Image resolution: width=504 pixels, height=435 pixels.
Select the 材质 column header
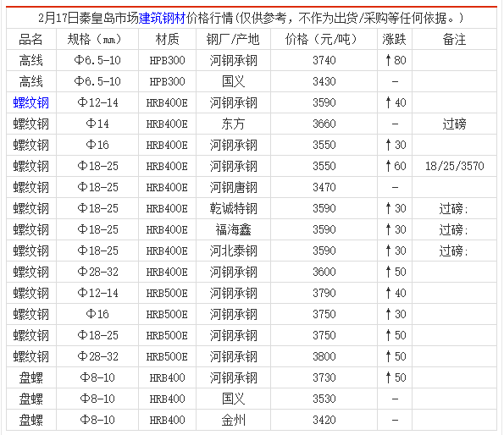pyautogui.click(x=167, y=39)
